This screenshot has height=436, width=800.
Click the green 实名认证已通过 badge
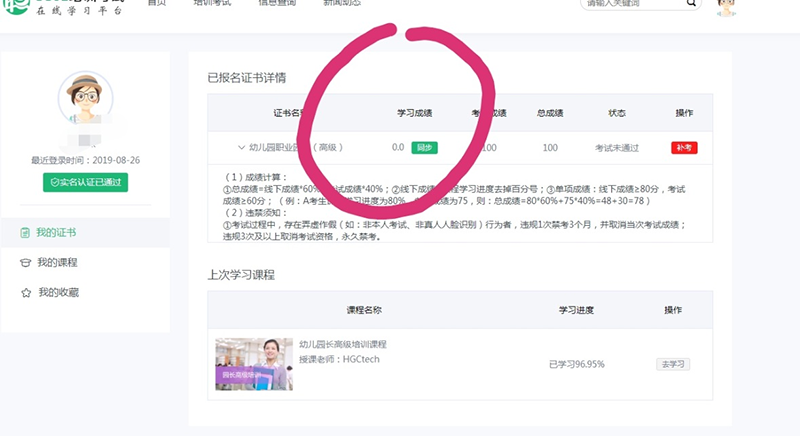85,182
